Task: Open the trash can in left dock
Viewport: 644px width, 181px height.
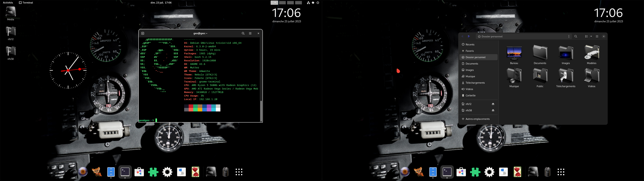Action: pyautogui.click(x=225, y=172)
